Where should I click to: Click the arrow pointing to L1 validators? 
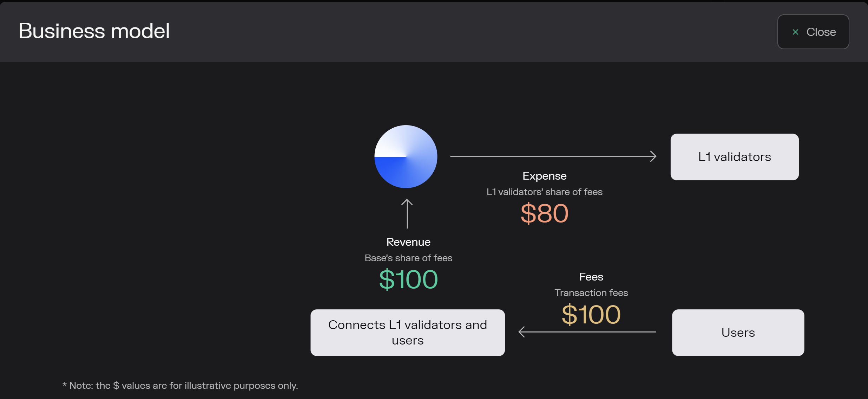tap(553, 156)
